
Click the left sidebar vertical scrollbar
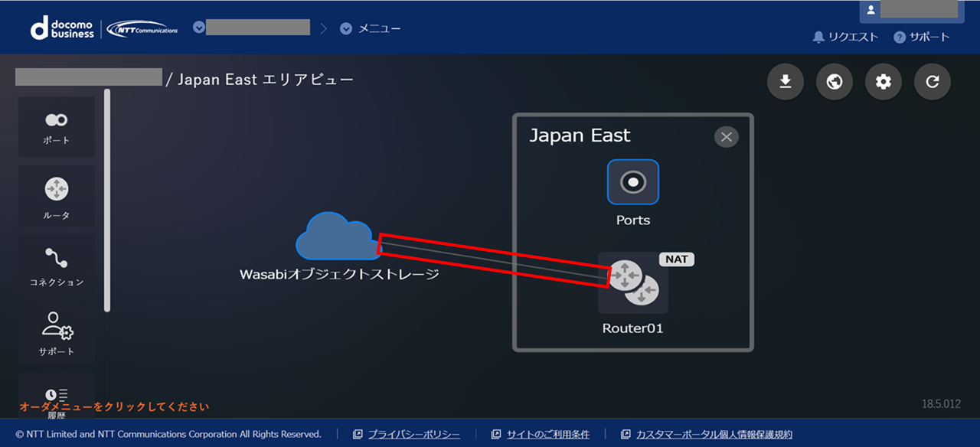coord(107,199)
